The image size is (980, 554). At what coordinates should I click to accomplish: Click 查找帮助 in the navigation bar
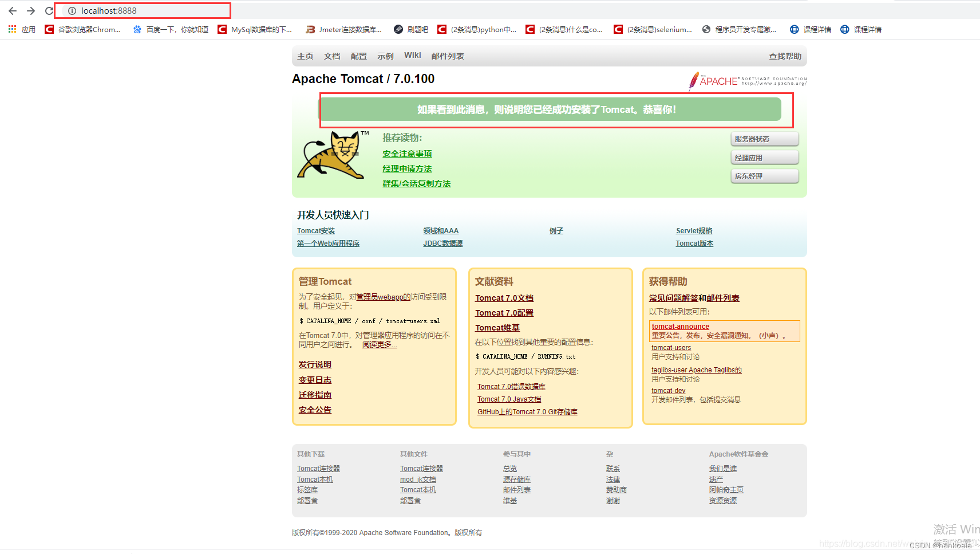point(785,56)
